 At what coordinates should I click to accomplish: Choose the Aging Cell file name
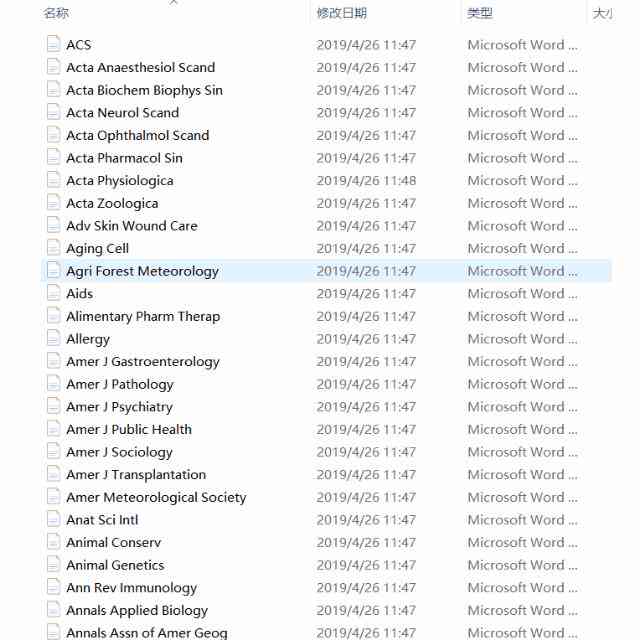(x=98, y=249)
